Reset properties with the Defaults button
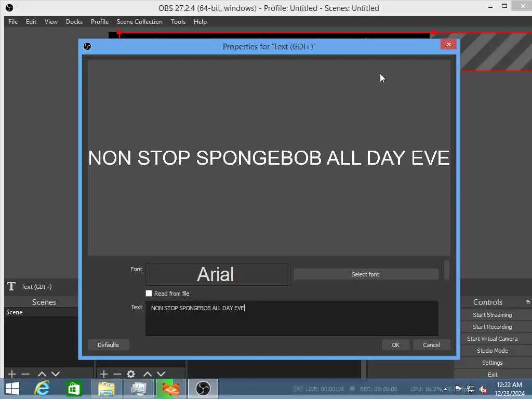532x399 pixels. pyautogui.click(x=108, y=345)
